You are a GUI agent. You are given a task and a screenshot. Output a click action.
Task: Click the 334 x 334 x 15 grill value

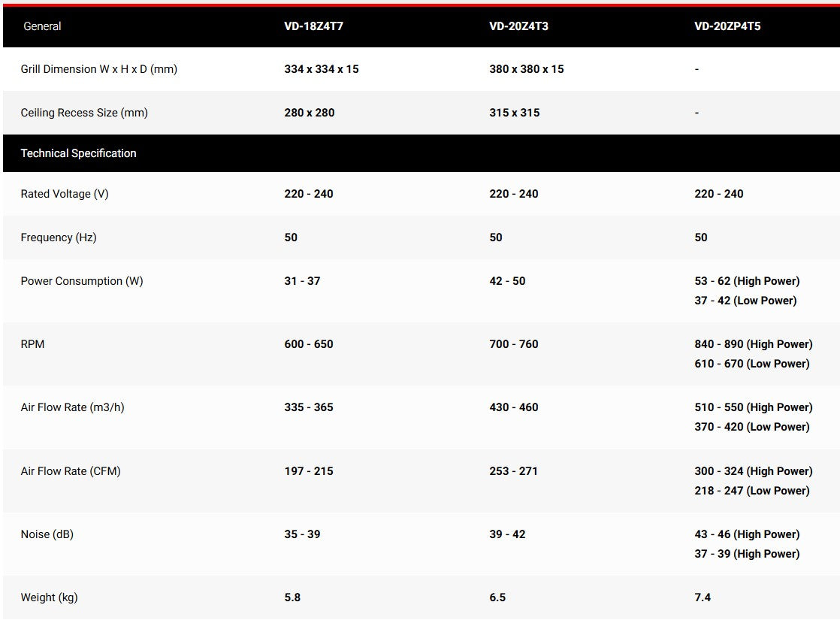pos(322,69)
